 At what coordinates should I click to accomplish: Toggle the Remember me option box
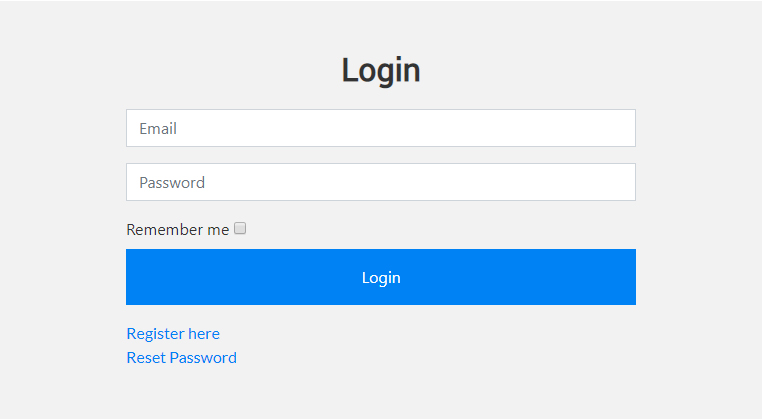[x=240, y=229]
